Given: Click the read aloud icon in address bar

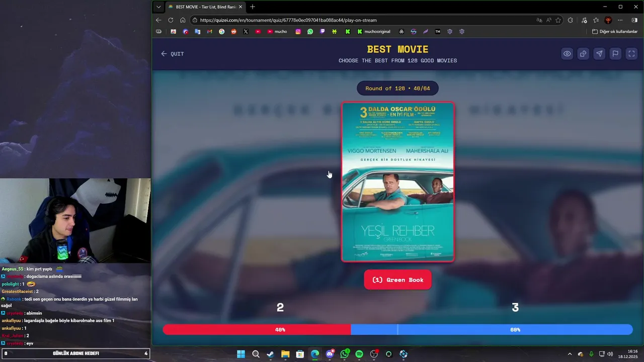Looking at the screenshot, I should click(x=549, y=20).
